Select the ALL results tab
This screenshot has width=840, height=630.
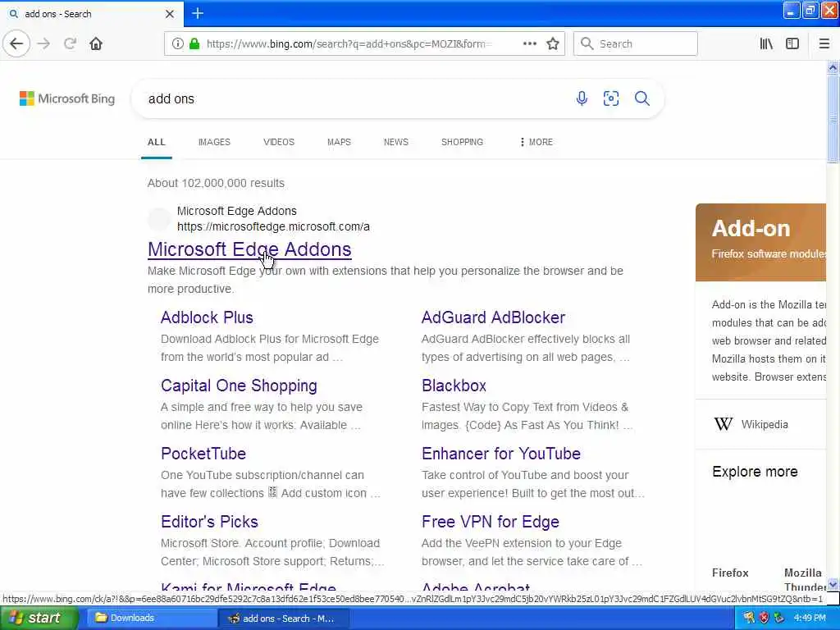[157, 142]
